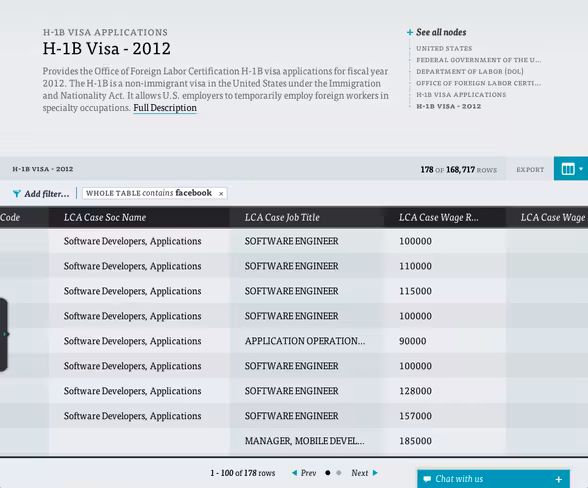
Task: Select the H-1B VISA APPLICATIONS node
Action: click(461, 95)
